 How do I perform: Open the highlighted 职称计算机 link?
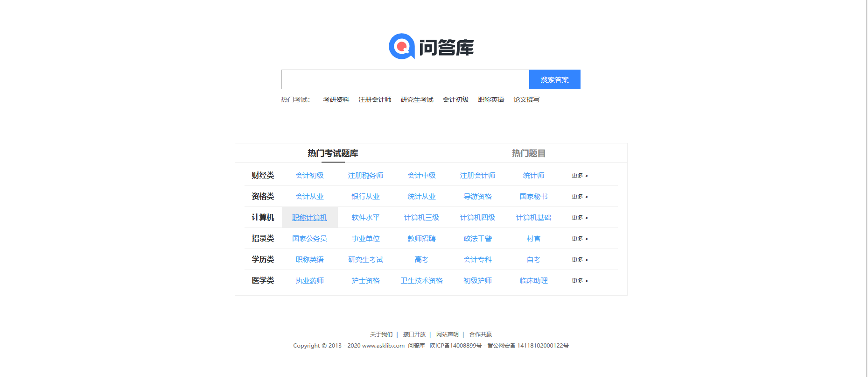click(x=309, y=218)
